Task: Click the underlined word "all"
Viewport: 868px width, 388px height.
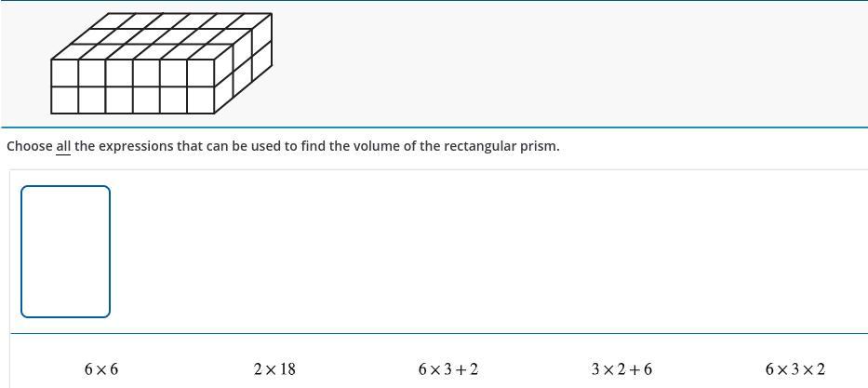Action: 63,147
